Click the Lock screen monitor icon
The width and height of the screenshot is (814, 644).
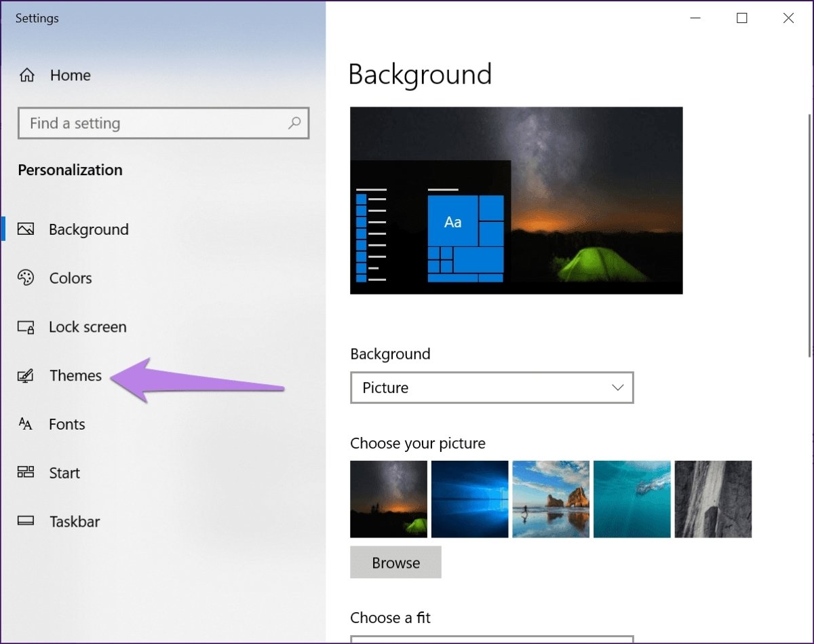click(26, 327)
